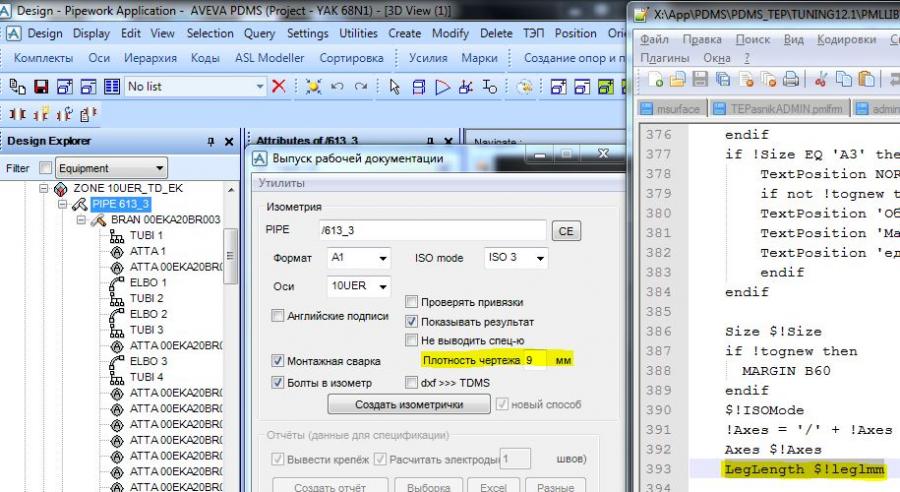This screenshot has width=900, height=492.
Task: Click 'Плотность чертежа' value field 9
Action: coord(534,360)
